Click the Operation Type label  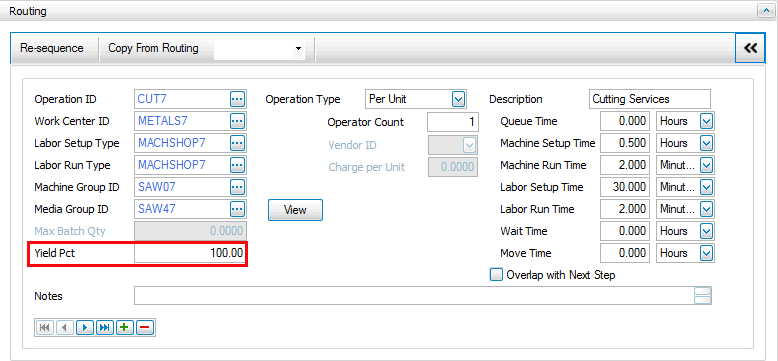point(303,99)
